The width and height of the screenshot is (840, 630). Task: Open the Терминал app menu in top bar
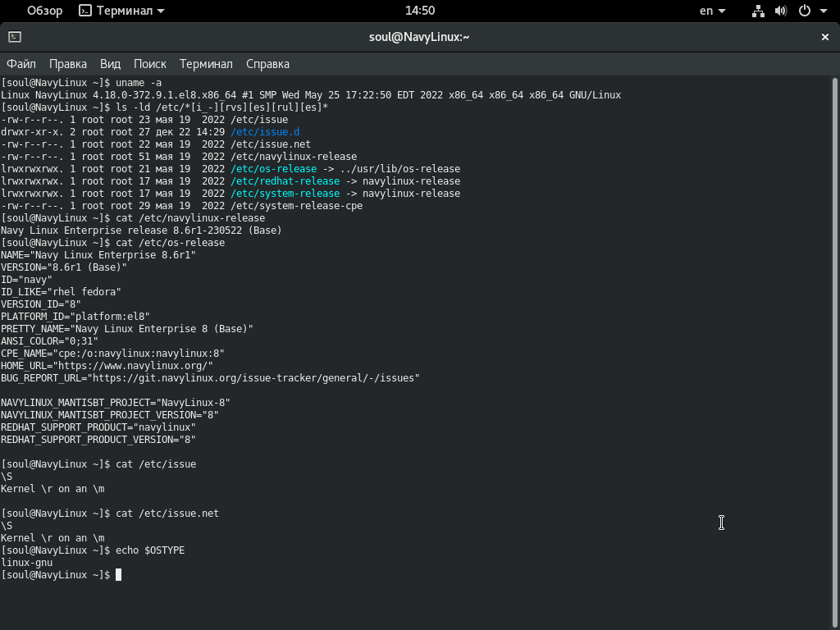121,11
